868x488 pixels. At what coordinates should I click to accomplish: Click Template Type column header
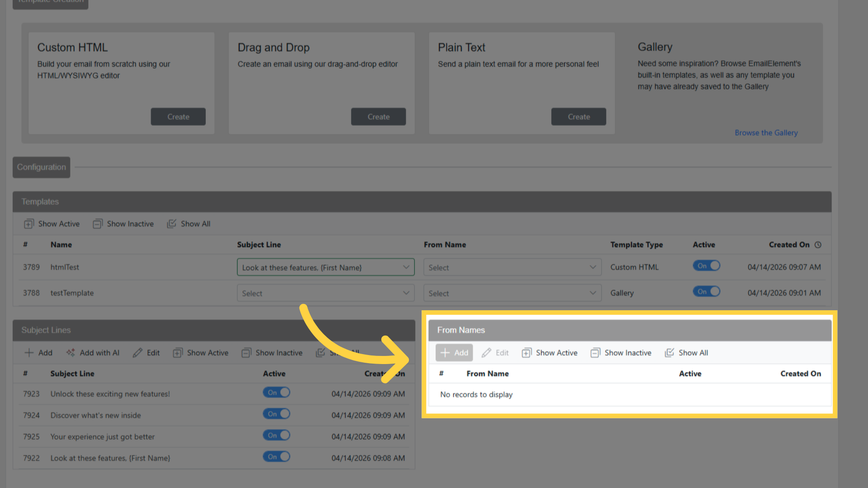[636, 245]
